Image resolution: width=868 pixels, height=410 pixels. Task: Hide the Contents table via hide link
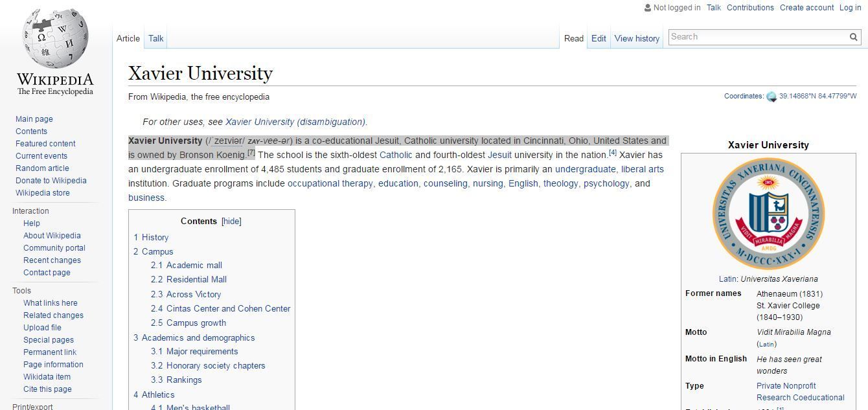coord(231,221)
